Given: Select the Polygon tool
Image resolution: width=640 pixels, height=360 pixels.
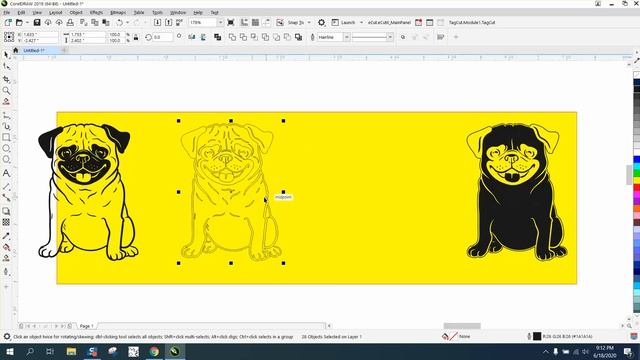Looking at the screenshot, I should [6, 159].
